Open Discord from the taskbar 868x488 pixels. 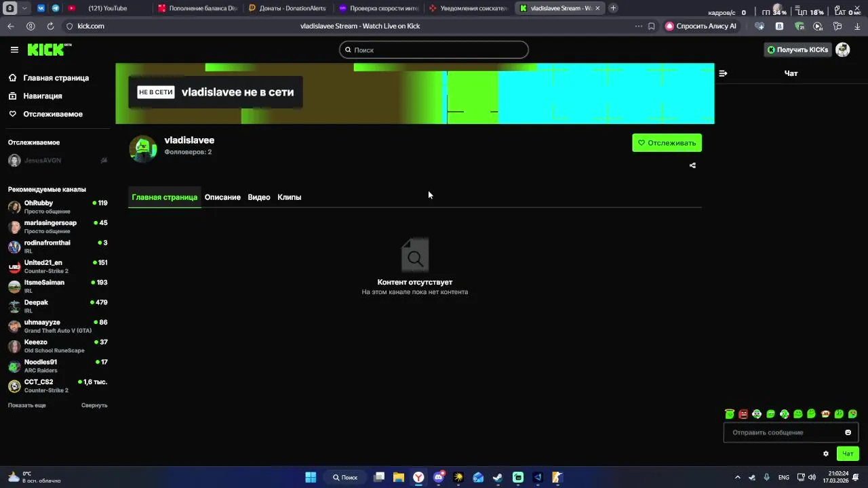point(439,477)
